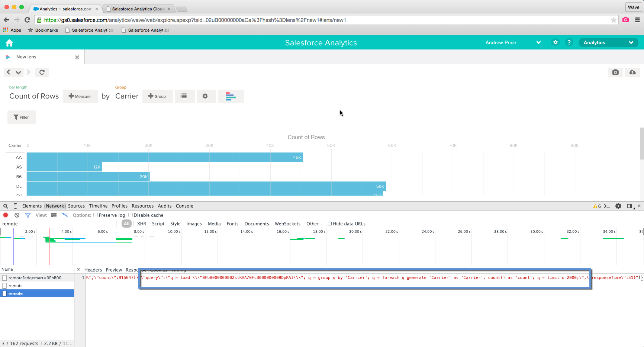Image resolution: width=644 pixels, height=347 pixels.
Task: Enable the Disable cache checkbox
Action: pyautogui.click(x=131, y=215)
